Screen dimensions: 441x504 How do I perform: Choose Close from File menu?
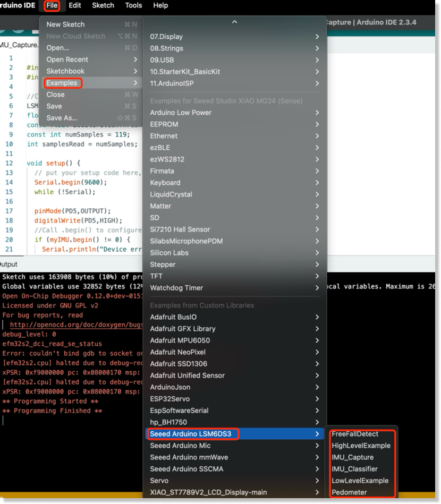tap(91, 95)
